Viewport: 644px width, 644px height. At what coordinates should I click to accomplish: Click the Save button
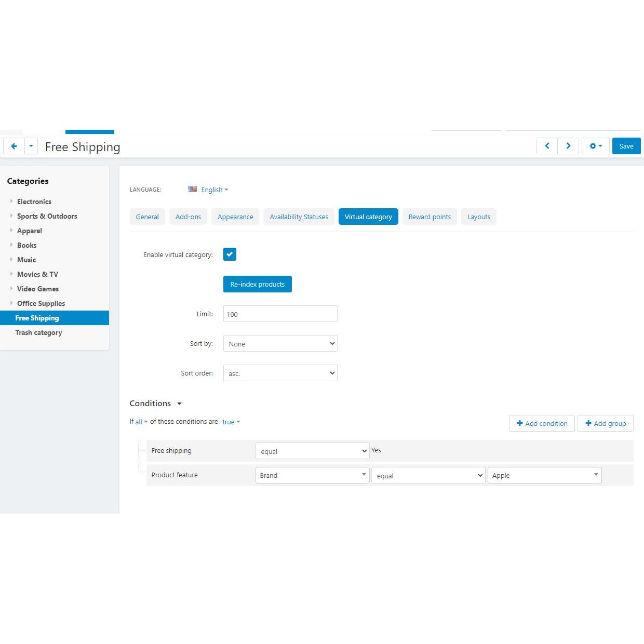pos(626,146)
